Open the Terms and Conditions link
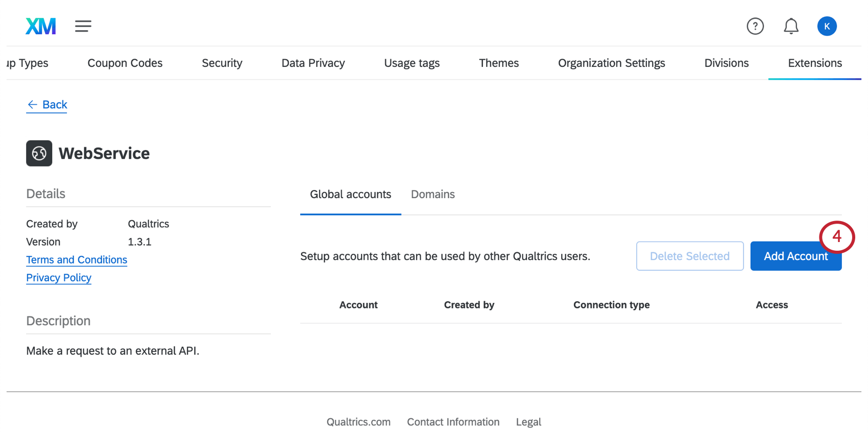This screenshot has width=868, height=432. click(x=77, y=260)
